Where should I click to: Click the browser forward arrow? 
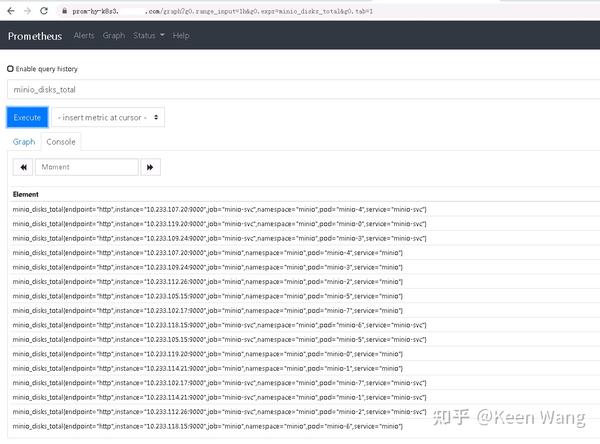tap(27, 11)
